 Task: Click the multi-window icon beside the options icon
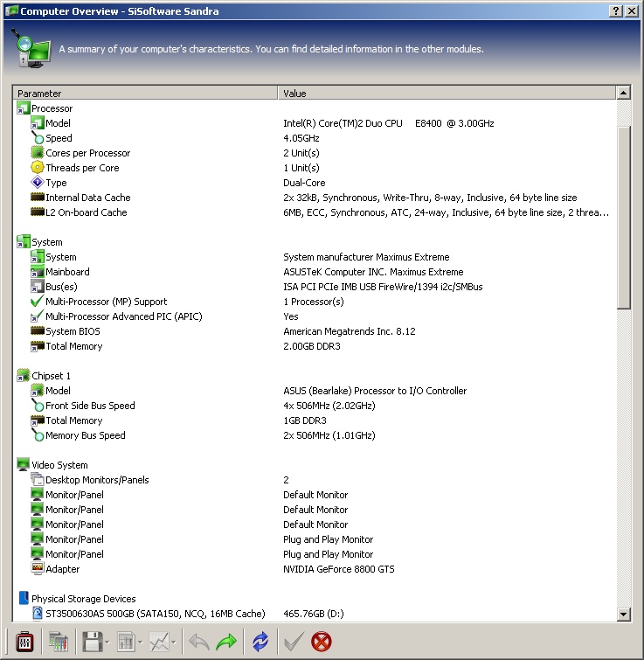59,643
